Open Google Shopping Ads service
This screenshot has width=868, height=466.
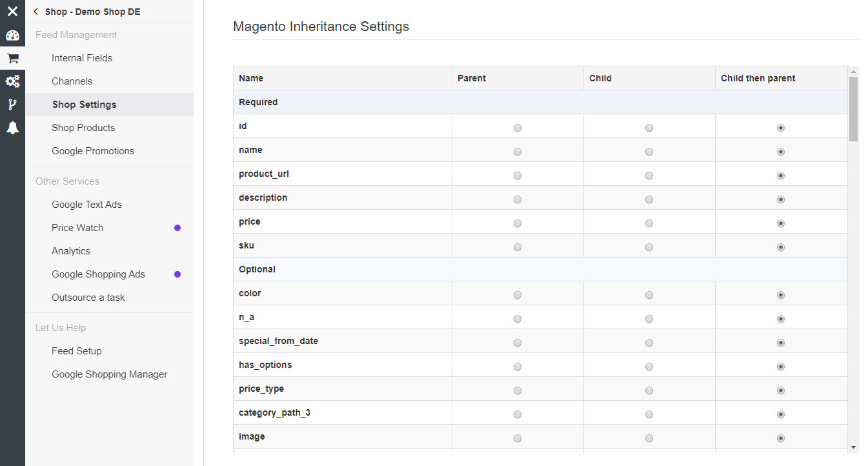point(98,274)
